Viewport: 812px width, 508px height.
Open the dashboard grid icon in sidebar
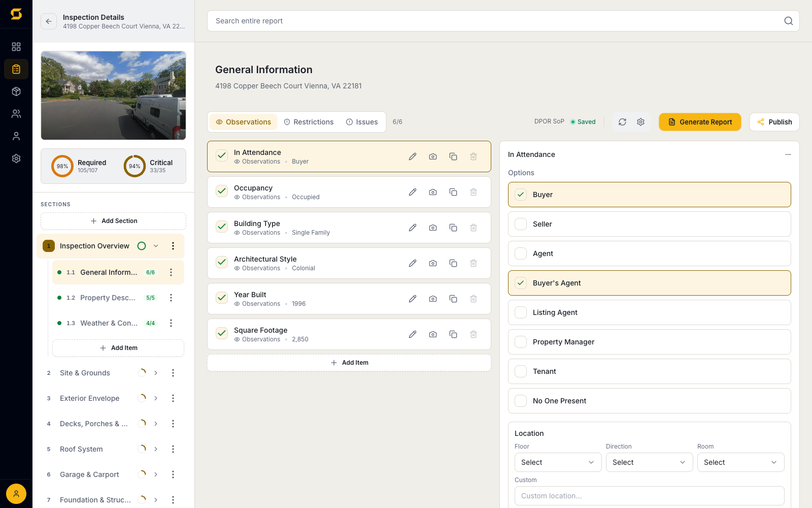click(x=16, y=47)
